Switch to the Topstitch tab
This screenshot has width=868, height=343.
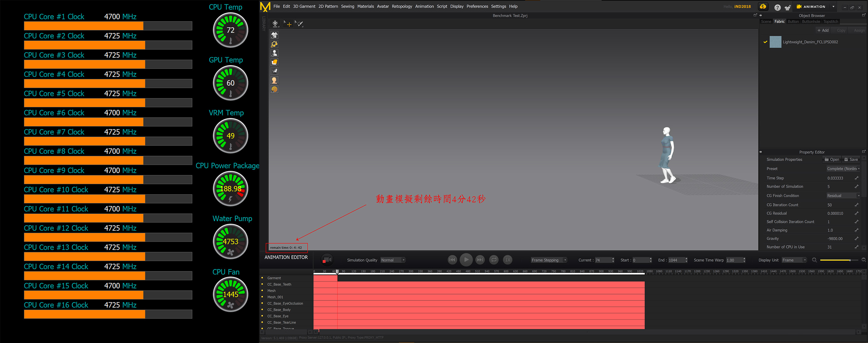coord(830,21)
